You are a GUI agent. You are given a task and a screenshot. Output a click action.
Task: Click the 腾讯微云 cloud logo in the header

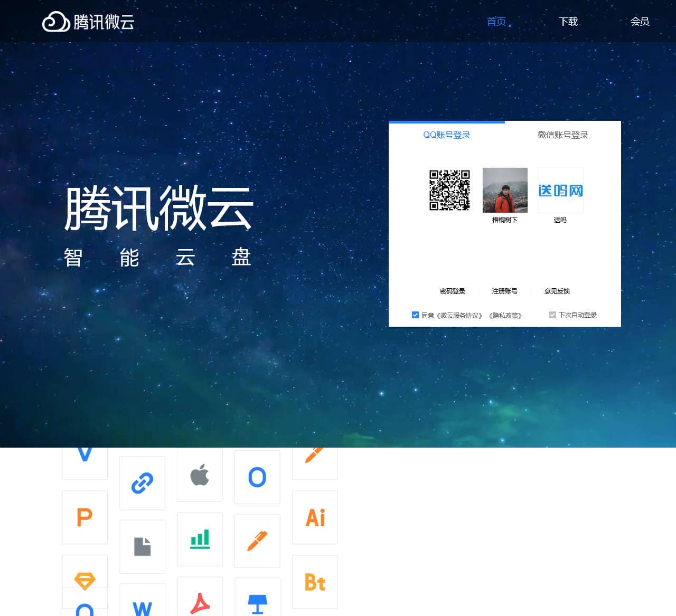(x=88, y=22)
